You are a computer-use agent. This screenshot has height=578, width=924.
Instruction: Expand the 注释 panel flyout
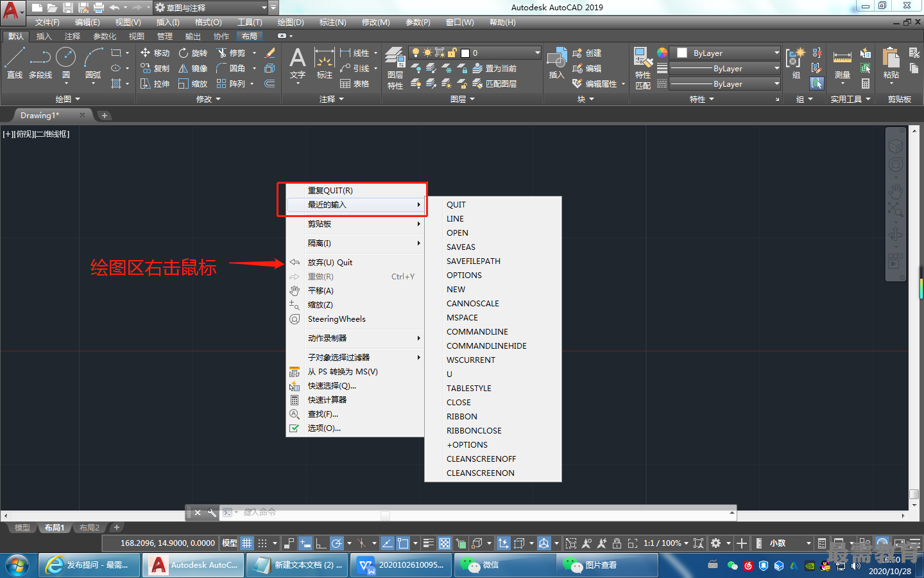pyautogui.click(x=332, y=99)
